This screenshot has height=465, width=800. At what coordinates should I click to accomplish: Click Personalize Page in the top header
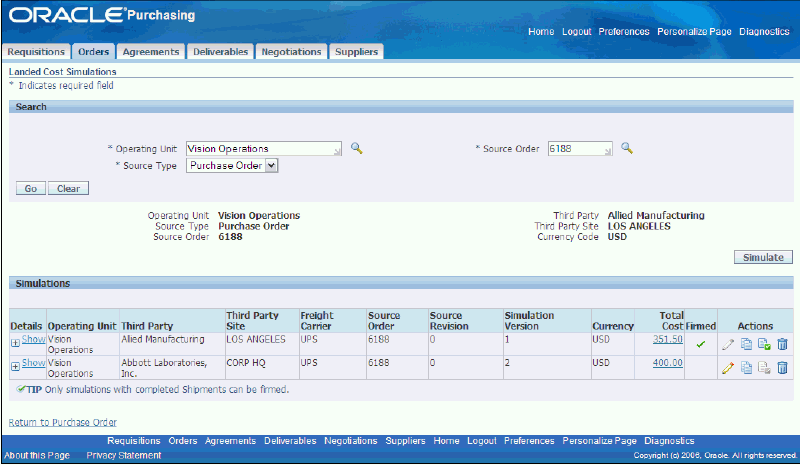click(x=694, y=32)
